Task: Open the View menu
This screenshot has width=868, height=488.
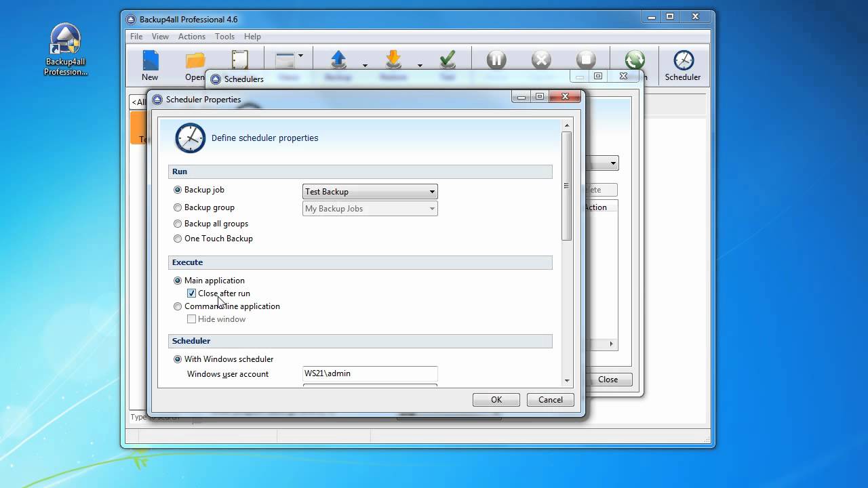Action: click(160, 37)
